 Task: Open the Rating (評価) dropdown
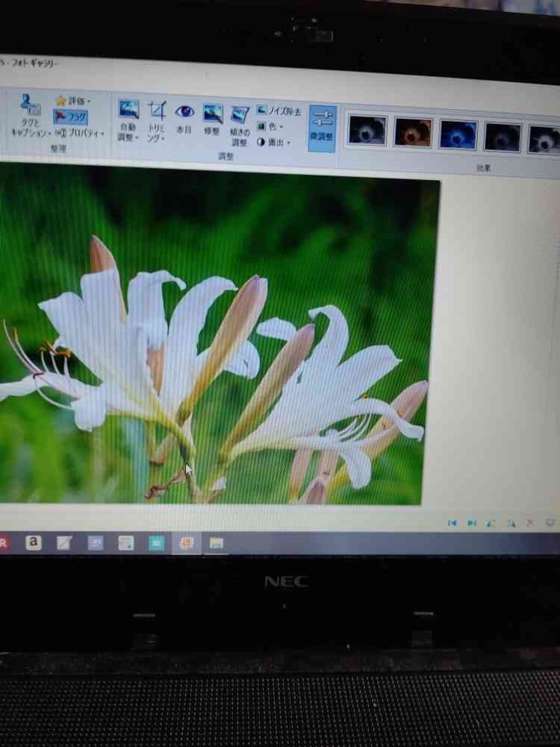point(72,101)
